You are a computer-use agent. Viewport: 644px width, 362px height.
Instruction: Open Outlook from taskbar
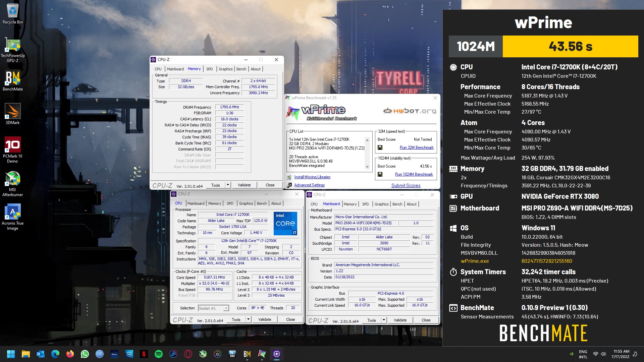(x=41, y=354)
